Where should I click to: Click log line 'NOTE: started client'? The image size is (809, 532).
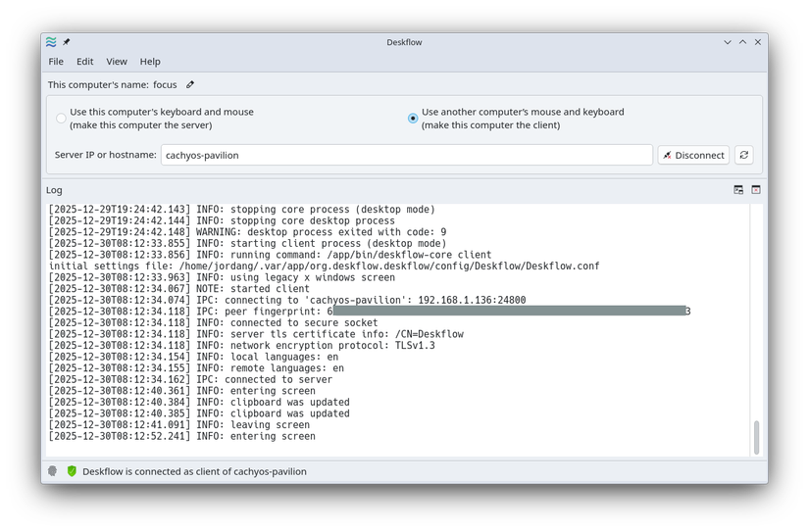(x=179, y=289)
